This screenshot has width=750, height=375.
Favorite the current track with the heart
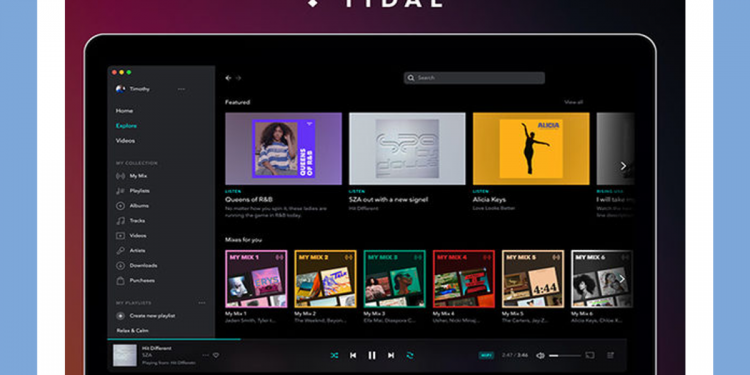(x=216, y=355)
